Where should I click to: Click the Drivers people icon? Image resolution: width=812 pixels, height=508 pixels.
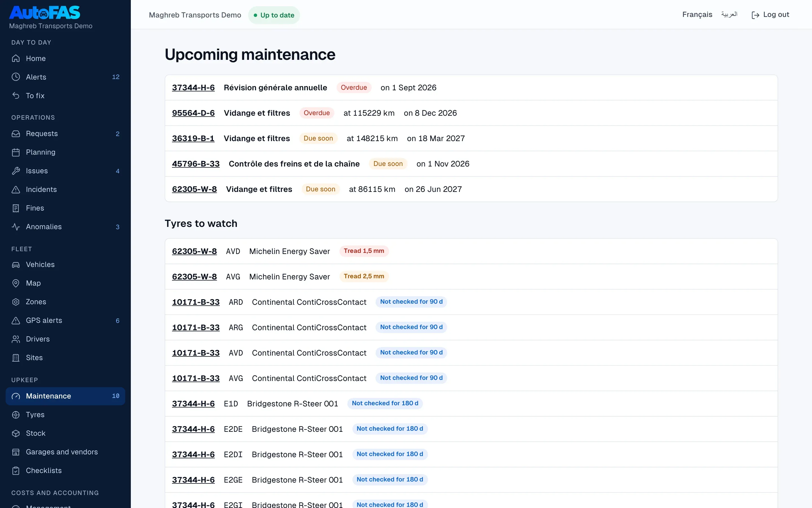16,339
